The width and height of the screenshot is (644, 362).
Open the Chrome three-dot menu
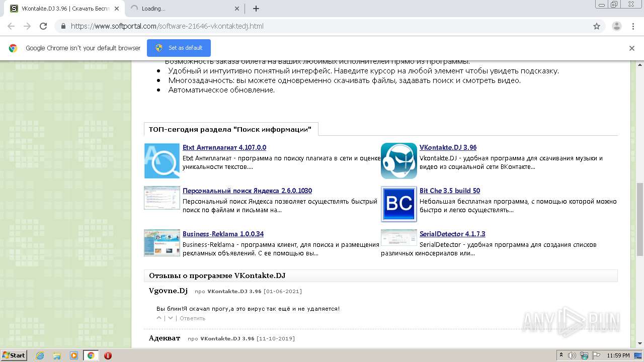632,26
